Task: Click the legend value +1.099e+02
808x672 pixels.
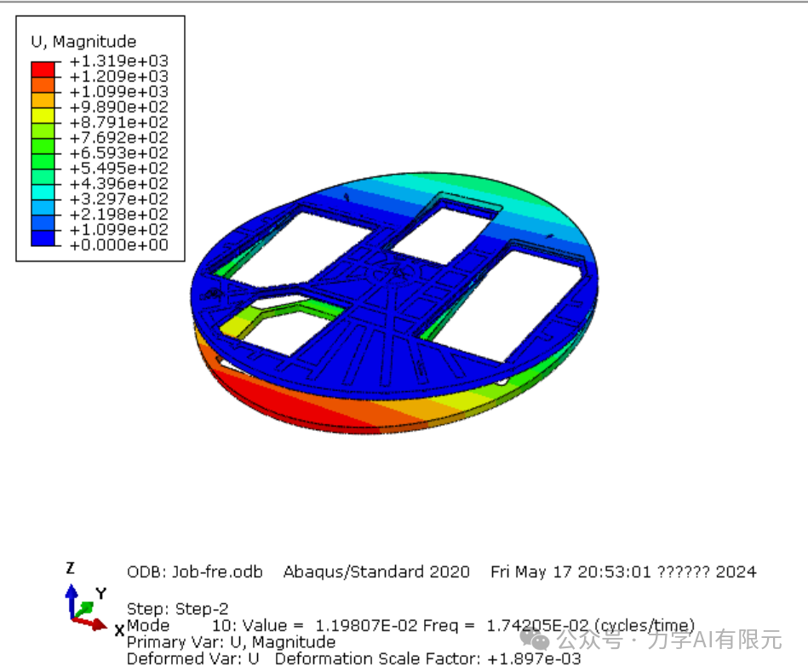Action: point(119,230)
